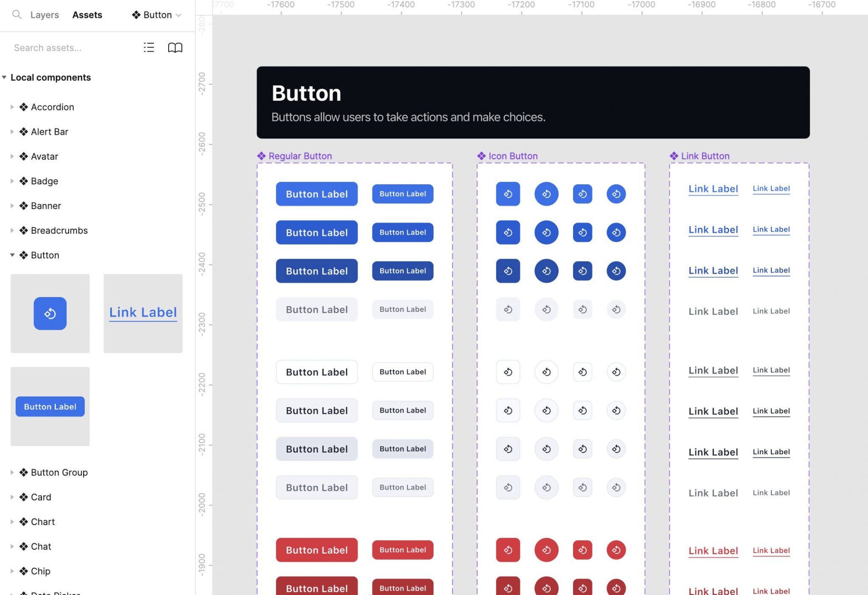
Task: Click the book/library icon in Assets panel
Action: (x=175, y=47)
